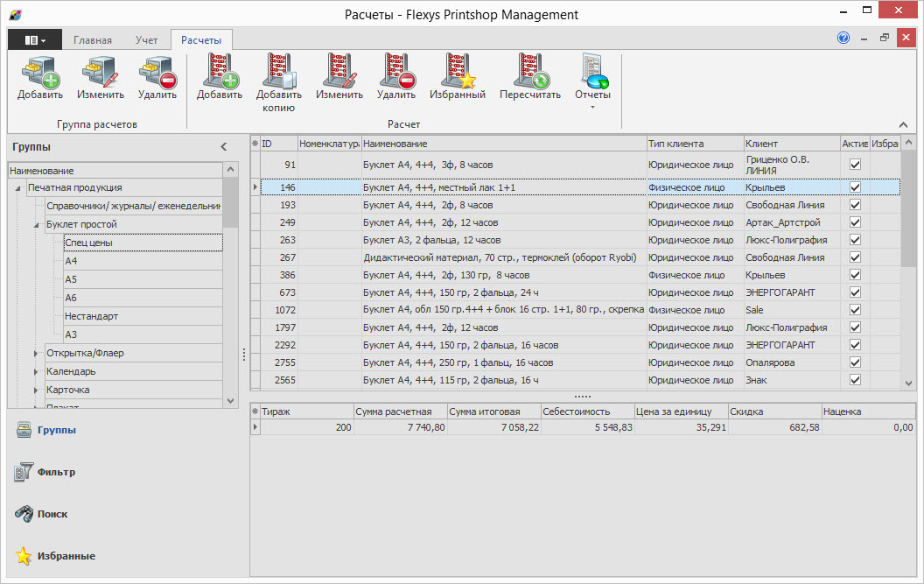Collapse the Буклет простой tree node
This screenshot has width=924, height=584.
click(x=36, y=225)
